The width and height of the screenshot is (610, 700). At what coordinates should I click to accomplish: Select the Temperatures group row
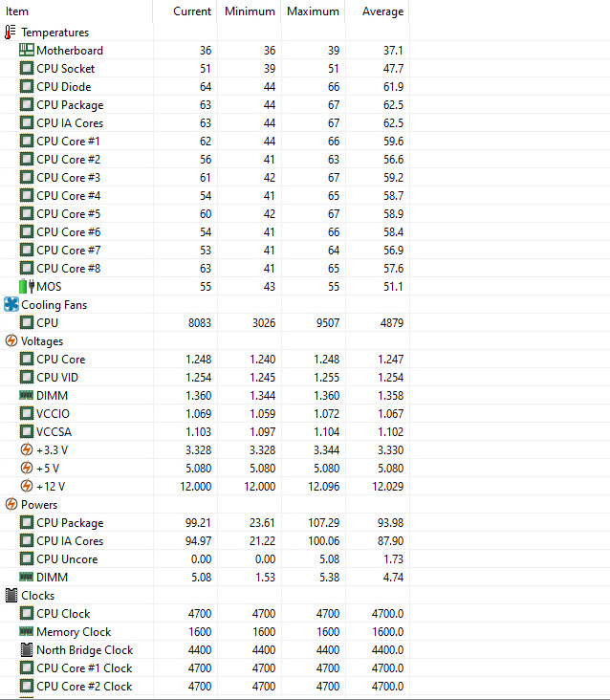coord(205,33)
